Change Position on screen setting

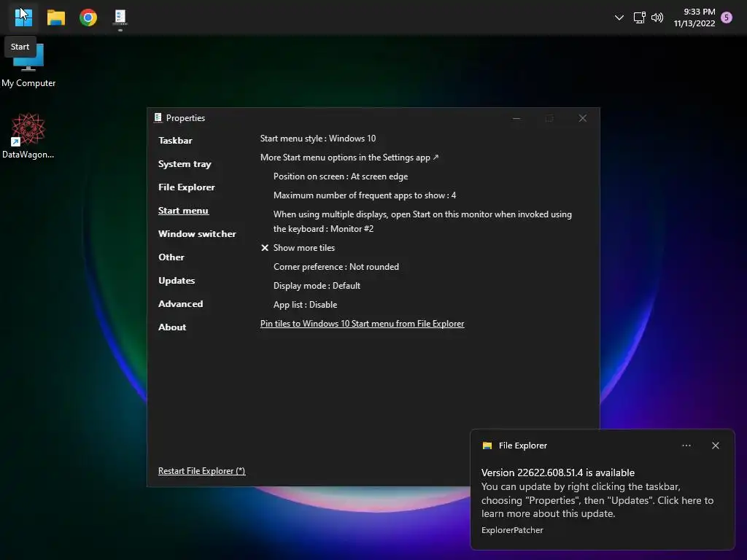pos(341,176)
